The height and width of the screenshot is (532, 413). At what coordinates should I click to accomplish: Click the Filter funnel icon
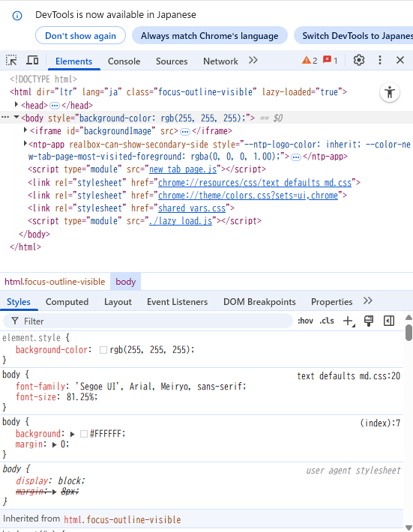click(x=15, y=321)
